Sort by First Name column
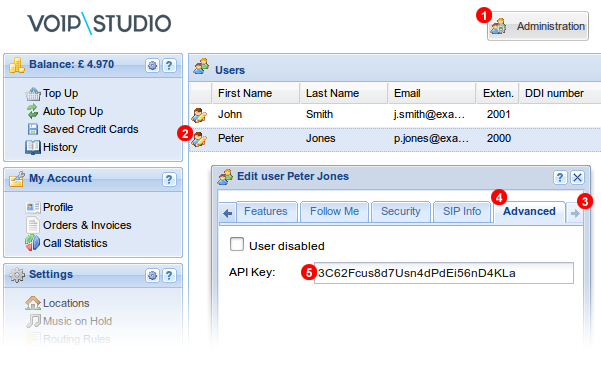The width and height of the screenshot is (601, 375). (x=256, y=93)
